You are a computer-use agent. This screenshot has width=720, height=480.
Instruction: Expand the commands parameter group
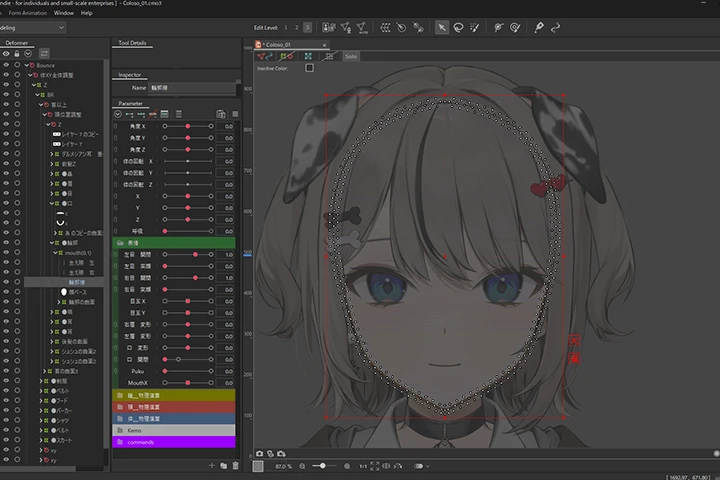point(174,442)
